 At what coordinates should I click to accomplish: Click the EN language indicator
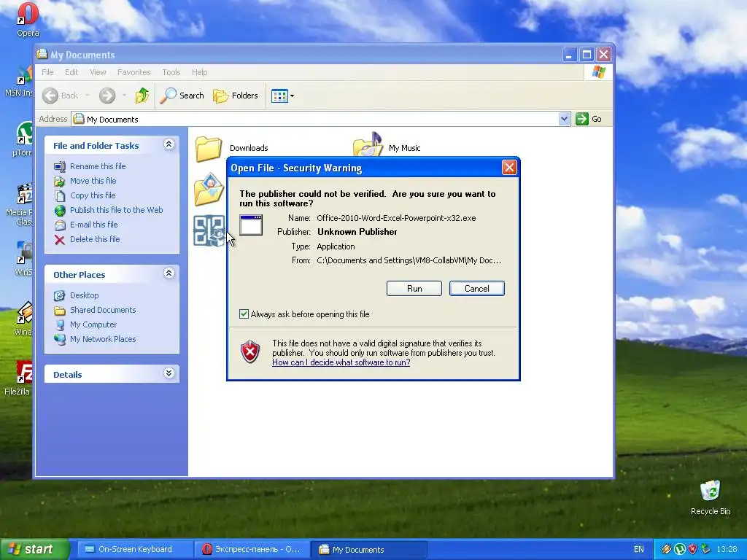(639, 550)
